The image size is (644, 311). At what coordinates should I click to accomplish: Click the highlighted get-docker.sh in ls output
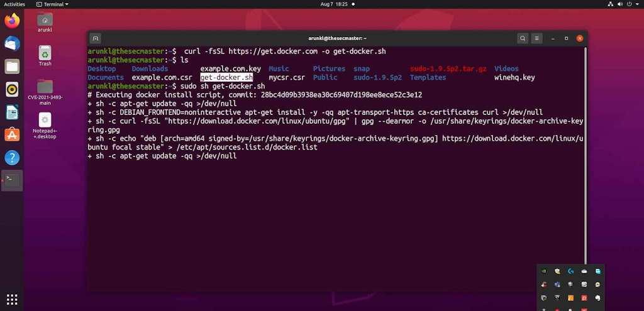click(x=226, y=77)
